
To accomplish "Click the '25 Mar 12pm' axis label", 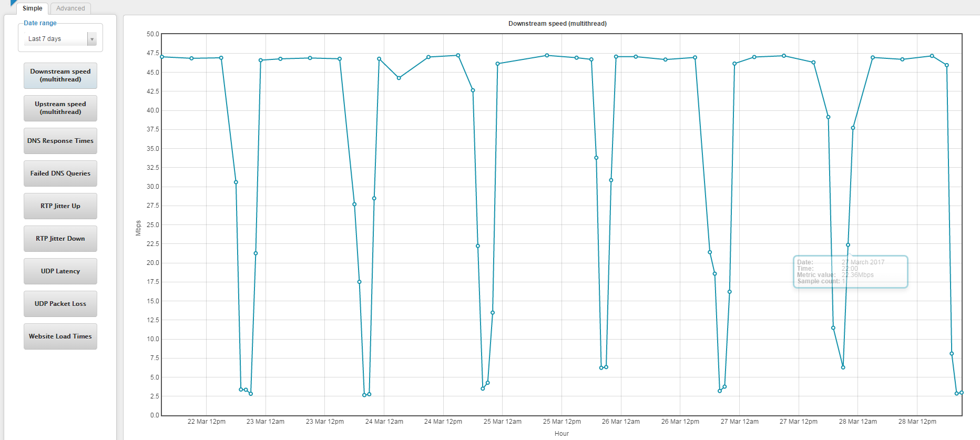I will pos(562,422).
